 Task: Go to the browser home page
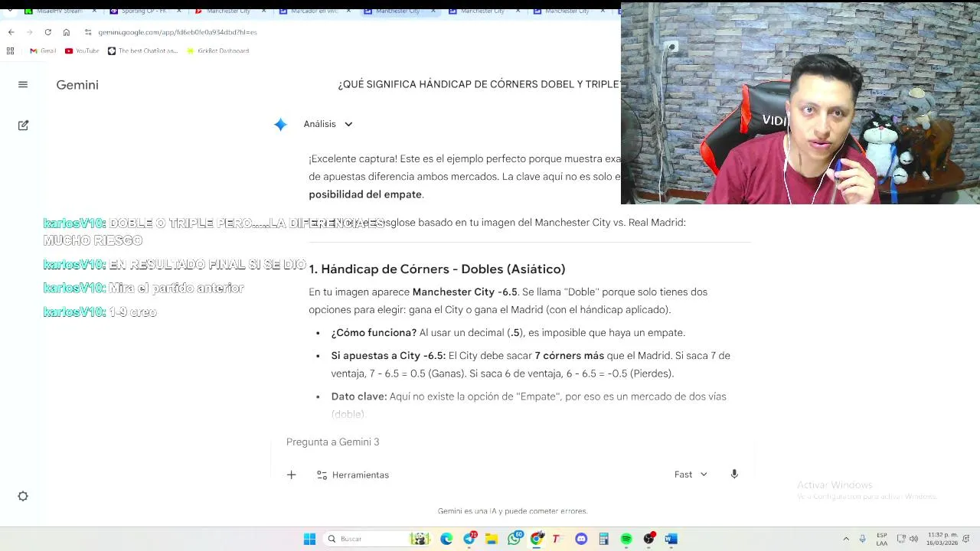(67, 32)
